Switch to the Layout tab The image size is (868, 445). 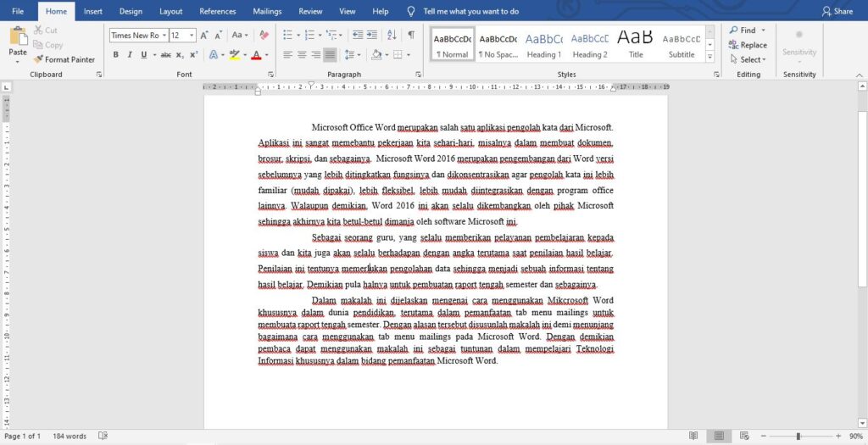pyautogui.click(x=171, y=11)
